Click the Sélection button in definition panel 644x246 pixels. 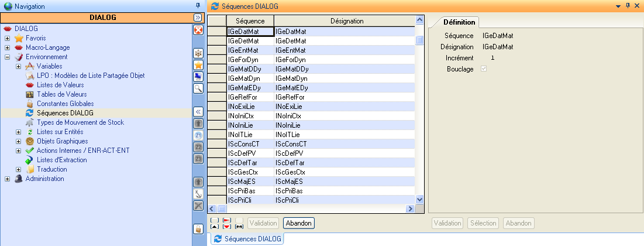tap(483, 223)
